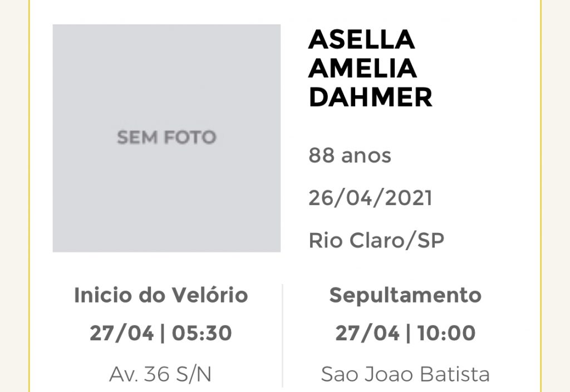This screenshot has width=570, height=392.
Task: Click the SEM FOTO placeholder image
Action: [166, 138]
